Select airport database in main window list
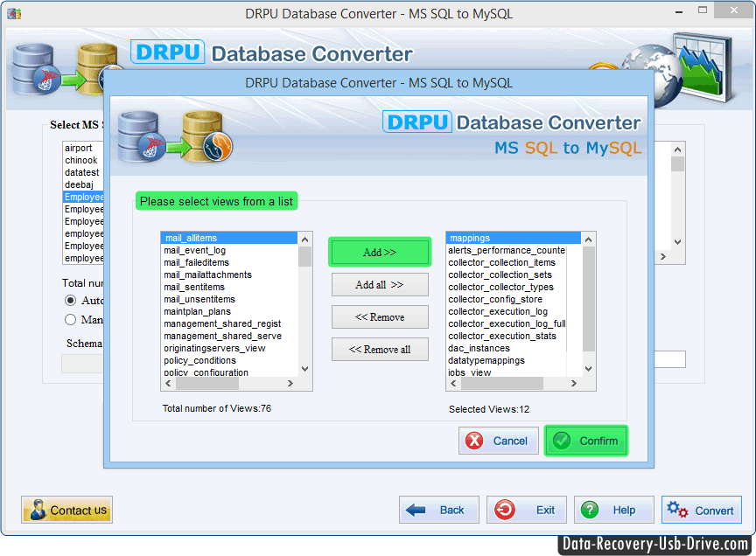The height and width of the screenshot is (556, 756). click(83, 148)
